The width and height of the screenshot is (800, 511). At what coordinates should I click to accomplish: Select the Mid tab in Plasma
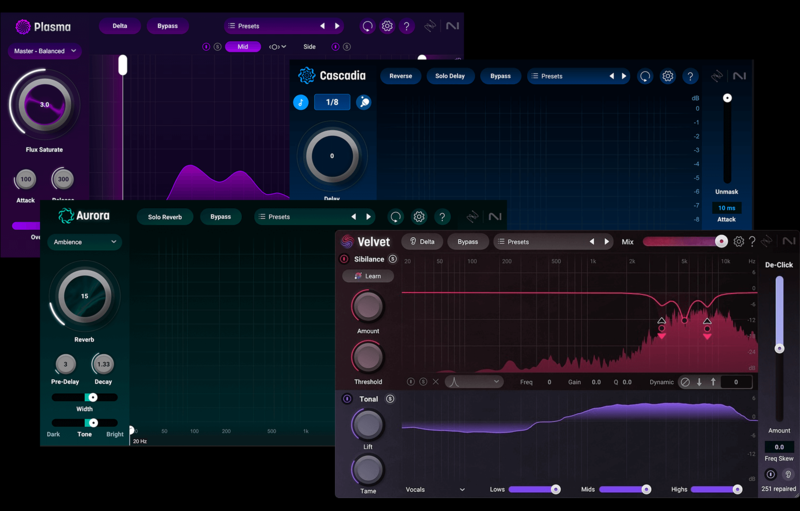pyautogui.click(x=243, y=46)
